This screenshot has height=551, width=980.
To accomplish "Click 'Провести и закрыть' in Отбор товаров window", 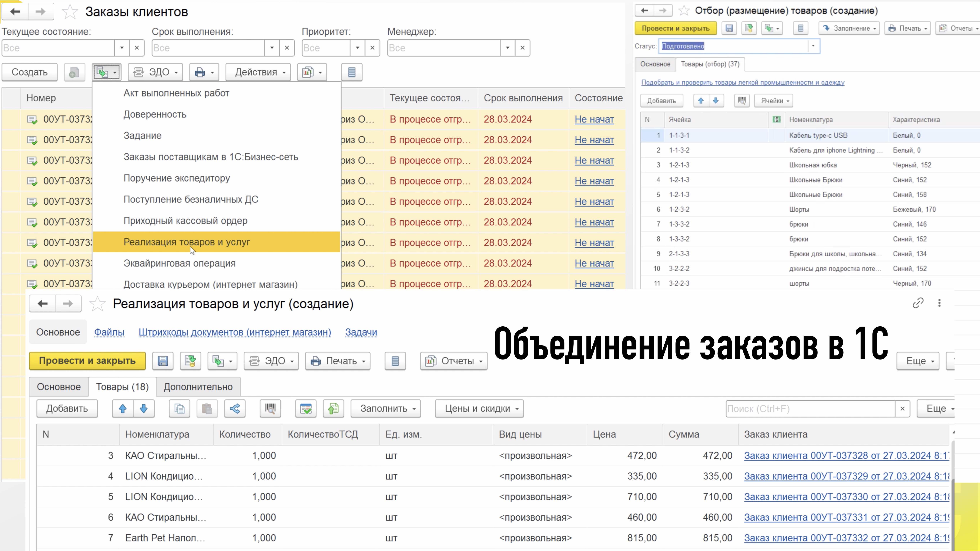I will tap(676, 28).
